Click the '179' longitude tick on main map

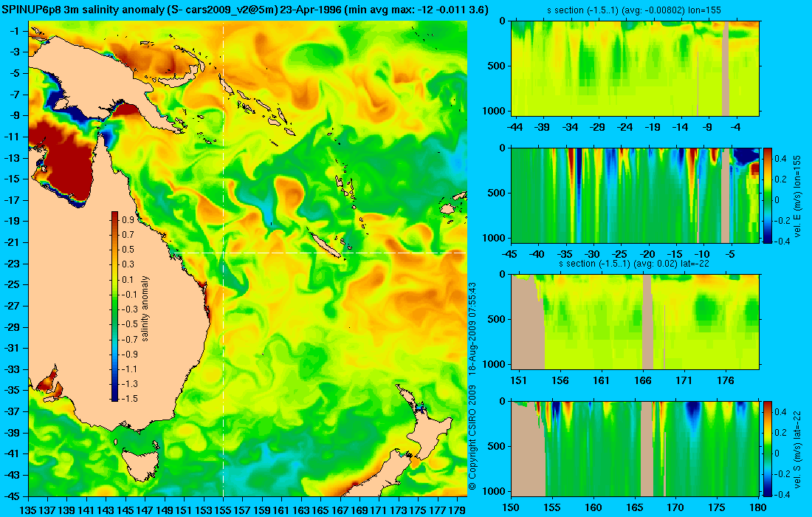[x=457, y=510]
